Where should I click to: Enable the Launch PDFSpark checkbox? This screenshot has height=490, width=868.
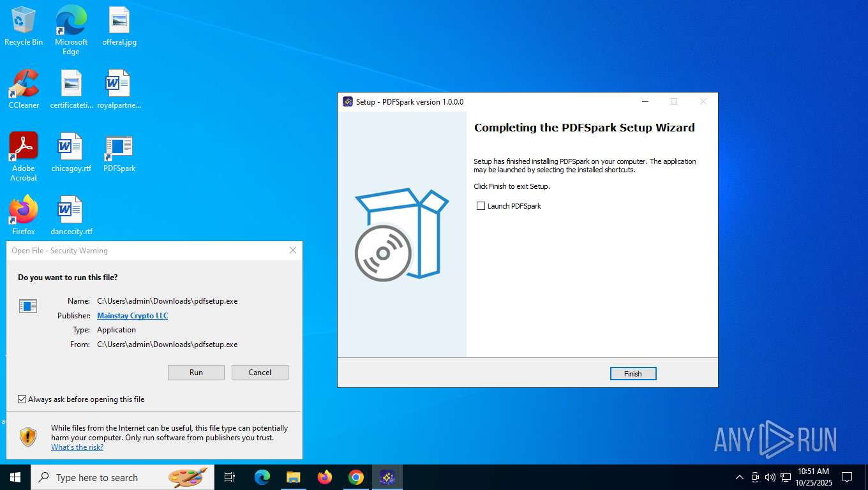481,206
